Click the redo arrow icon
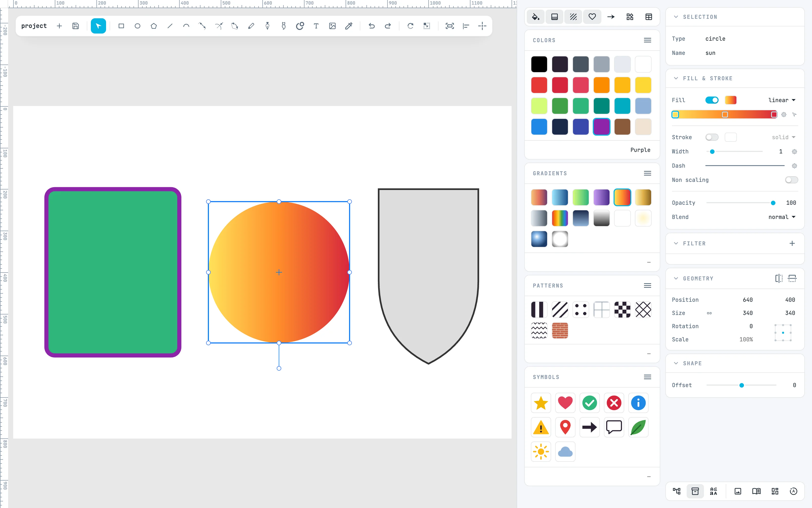Viewport: 812px width, 508px height. point(387,26)
